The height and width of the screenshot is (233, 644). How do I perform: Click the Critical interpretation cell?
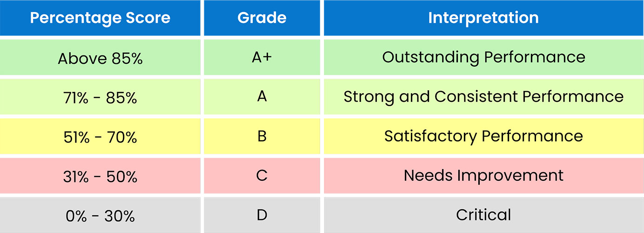click(x=483, y=215)
